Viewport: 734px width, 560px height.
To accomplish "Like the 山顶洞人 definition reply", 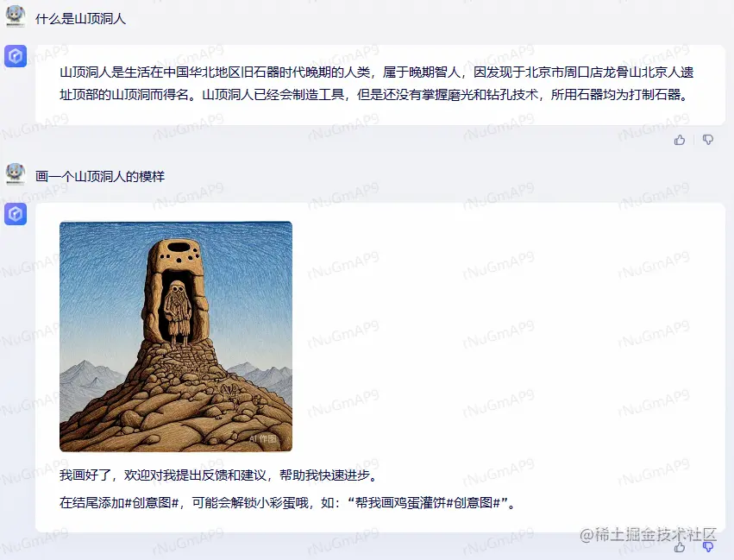I will 680,140.
